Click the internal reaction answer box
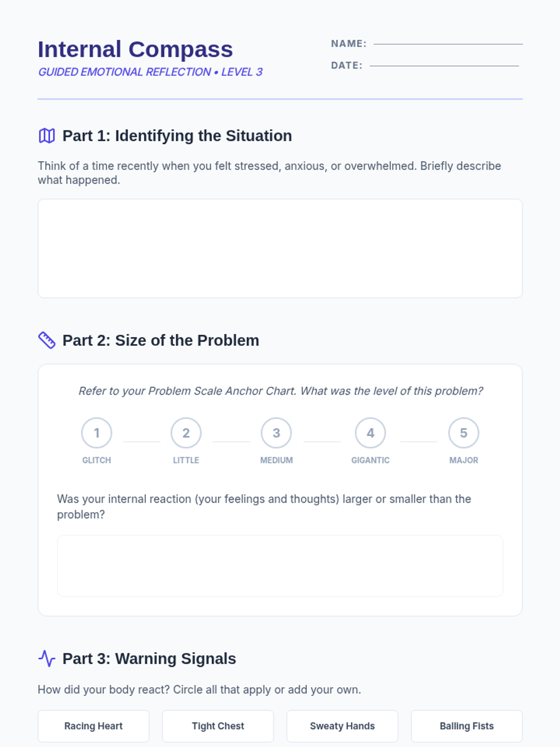560x747 pixels. click(280, 566)
